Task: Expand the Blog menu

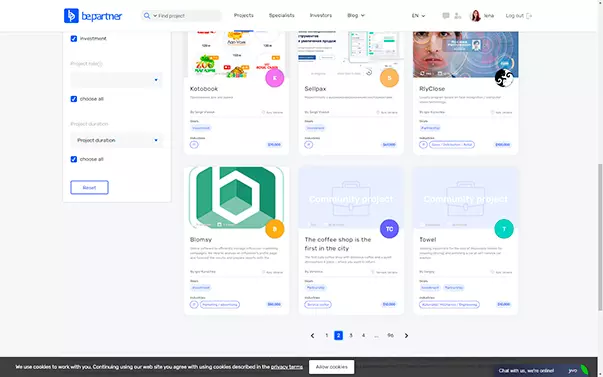Action: pyautogui.click(x=356, y=15)
